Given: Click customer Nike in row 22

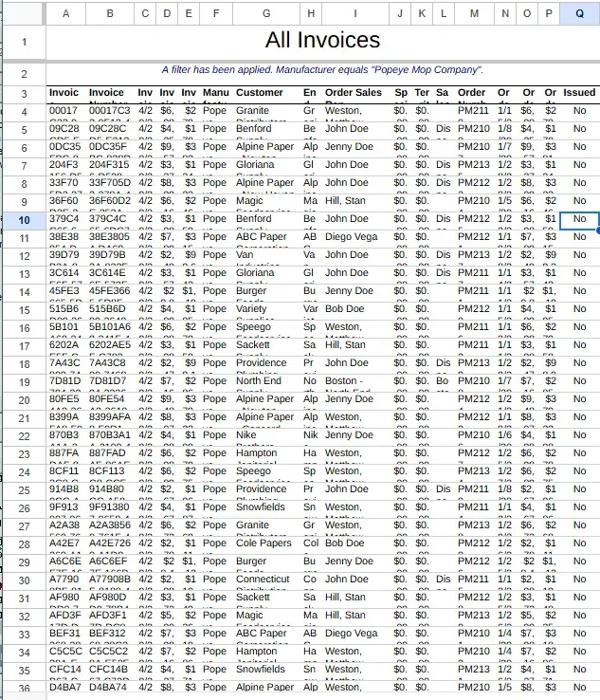Looking at the screenshot, I should 266,436.
